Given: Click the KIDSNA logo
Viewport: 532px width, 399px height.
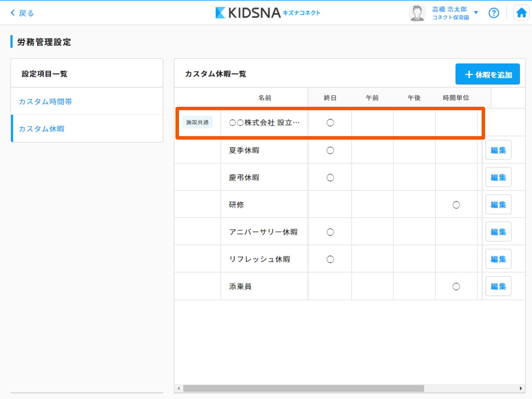Looking at the screenshot, I should click(x=268, y=13).
